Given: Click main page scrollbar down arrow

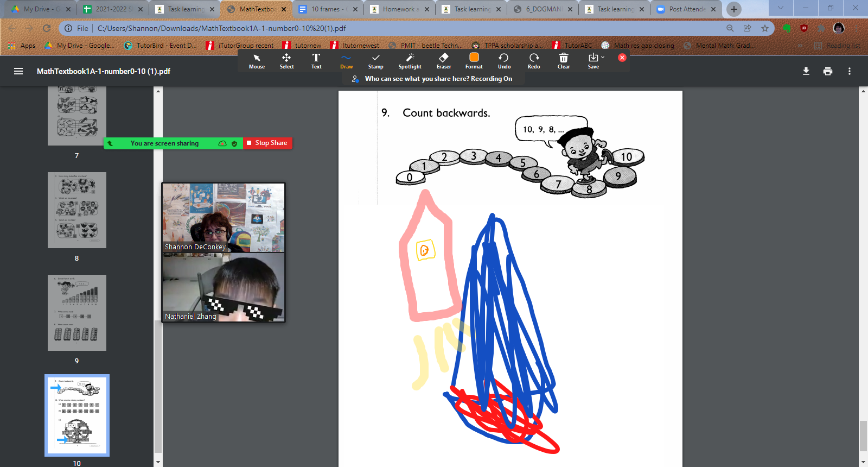Looking at the screenshot, I should pyautogui.click(x=863, y=462).
